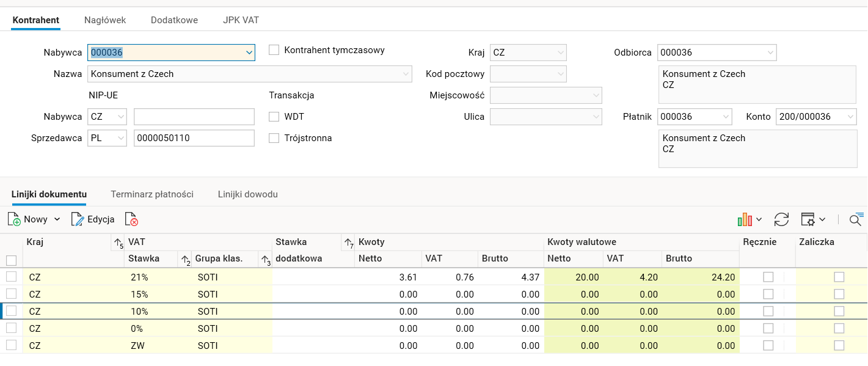Check the Trójstronna checkbox
Image resolution: width=868 pixels, height=366 pixels.
[x=274, y=138]
